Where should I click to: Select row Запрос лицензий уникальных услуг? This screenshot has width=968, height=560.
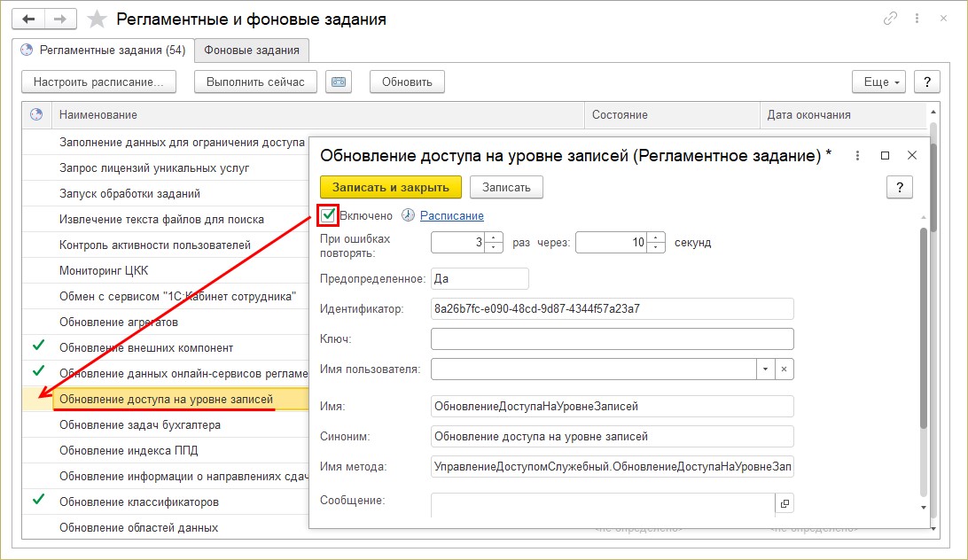[166, 168]
